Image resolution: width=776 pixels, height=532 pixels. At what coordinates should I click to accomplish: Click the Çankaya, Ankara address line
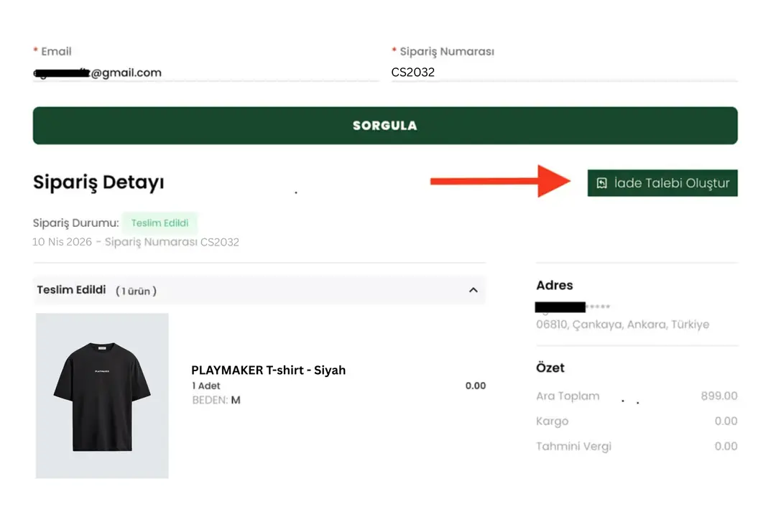(x=622, y=325)
